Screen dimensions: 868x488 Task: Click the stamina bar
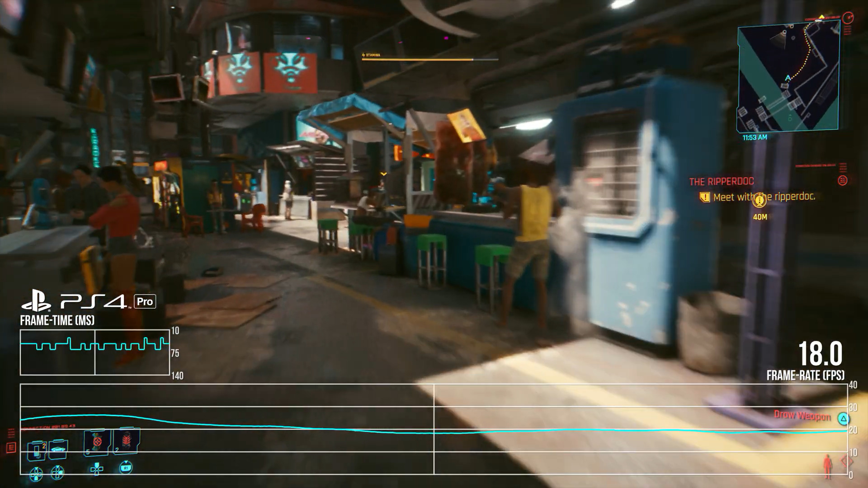pyautogui.click(x=430, y=59)
